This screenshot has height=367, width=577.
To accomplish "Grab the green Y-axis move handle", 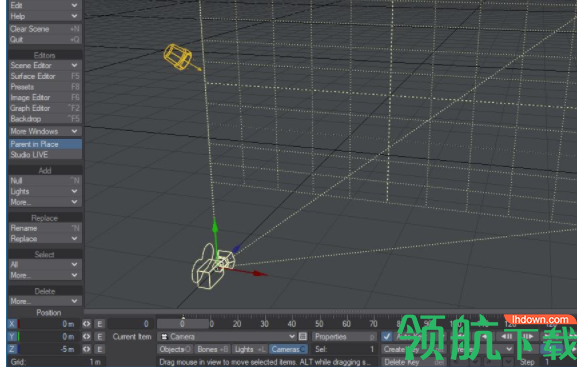I will click(x=215, y=225).
